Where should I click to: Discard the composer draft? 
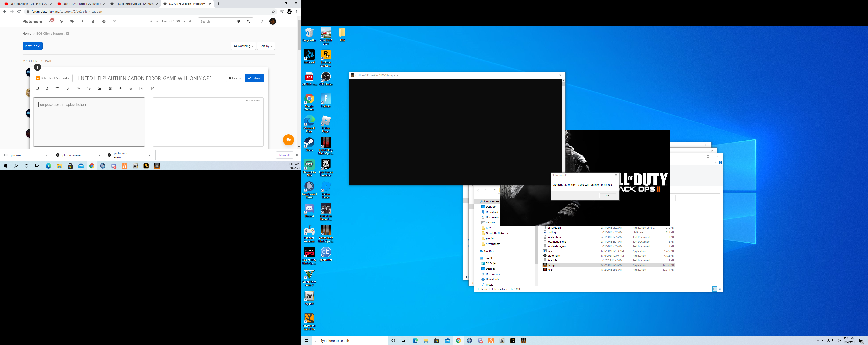(235, 78)
